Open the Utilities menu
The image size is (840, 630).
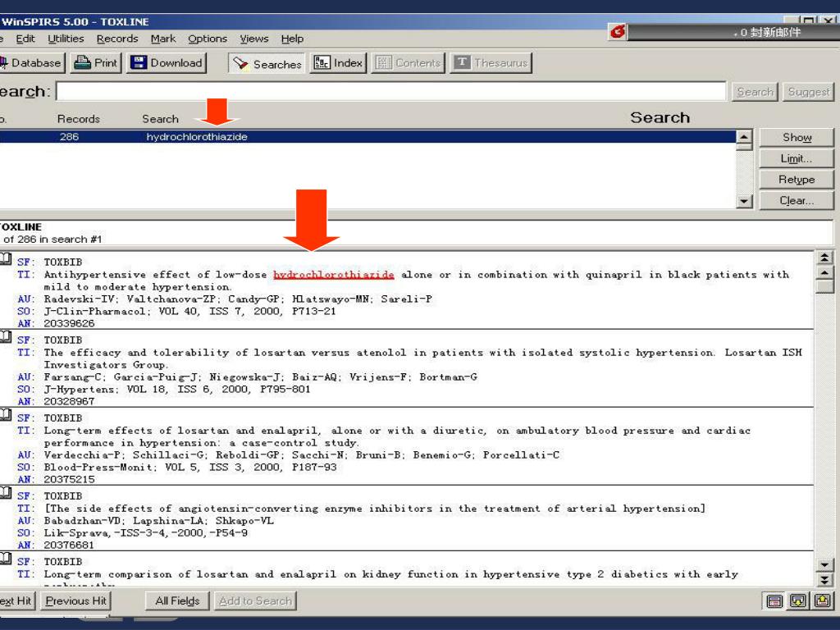click(x=66, y=39)
